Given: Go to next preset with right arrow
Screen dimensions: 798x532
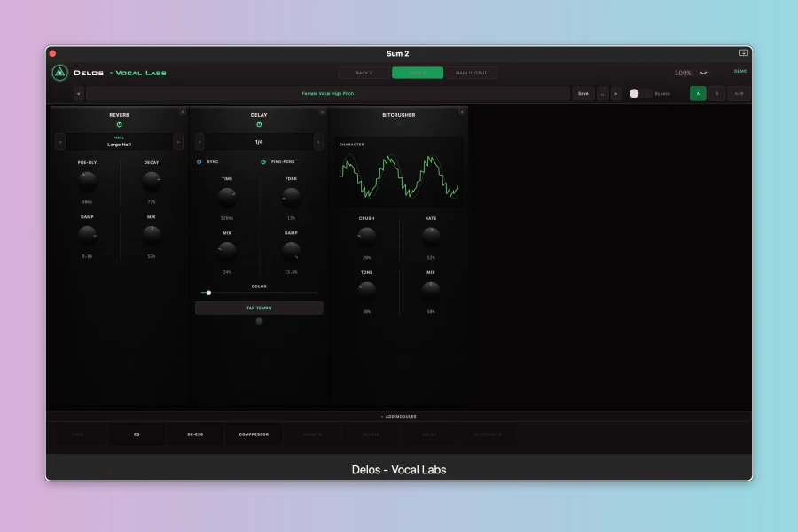Looking at the screenshot, I should pos(616,94).
